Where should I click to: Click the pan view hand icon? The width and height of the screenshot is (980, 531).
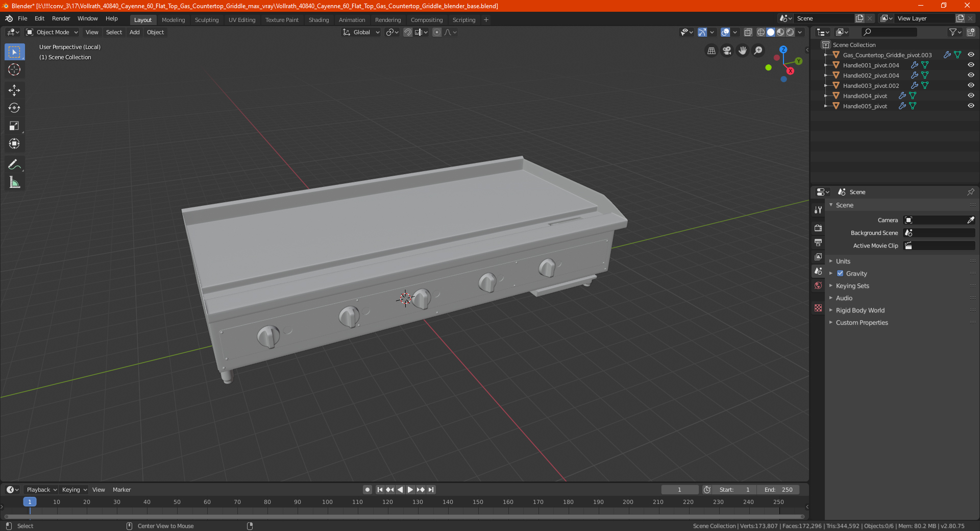tap(743, 51)
